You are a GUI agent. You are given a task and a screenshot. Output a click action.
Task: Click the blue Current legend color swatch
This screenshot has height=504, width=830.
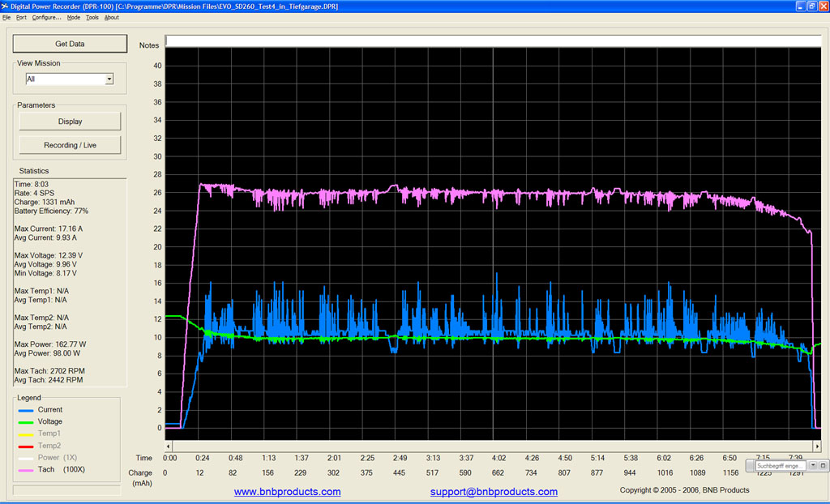point(26,410)
